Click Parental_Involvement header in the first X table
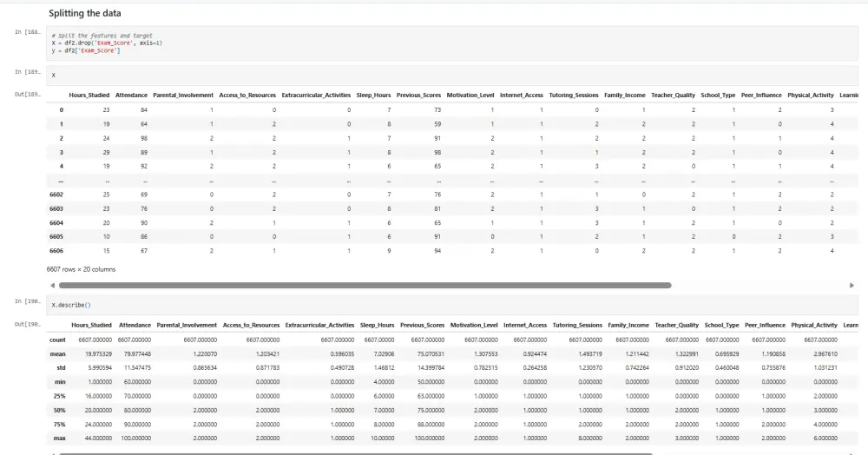The height and width of the screenshot is (455, 868). pyautogui.click(x=182, y=96)
